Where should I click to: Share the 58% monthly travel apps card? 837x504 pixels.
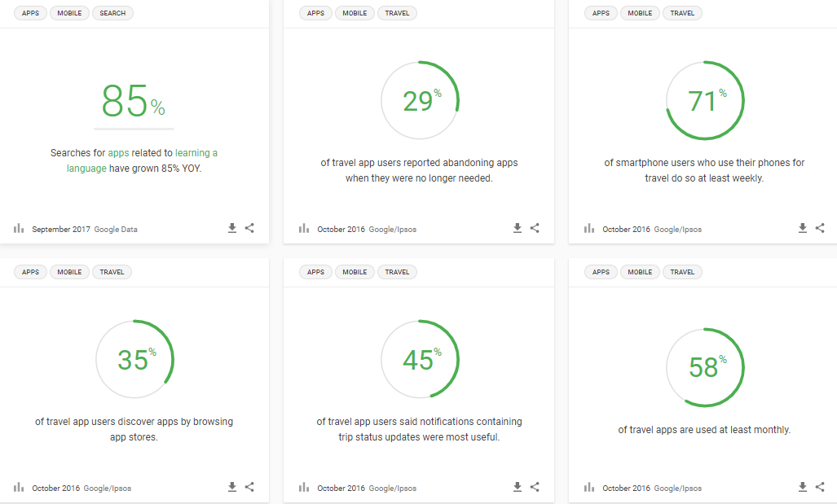[820, 486]
